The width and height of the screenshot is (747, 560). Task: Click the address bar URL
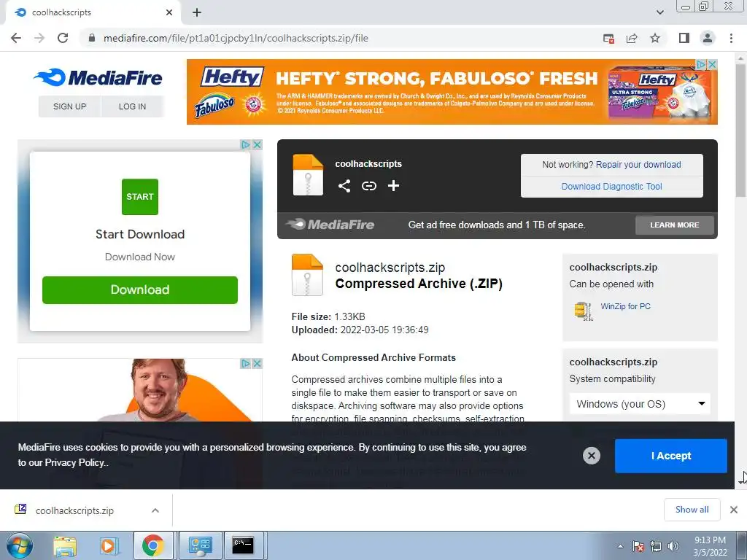236,38
